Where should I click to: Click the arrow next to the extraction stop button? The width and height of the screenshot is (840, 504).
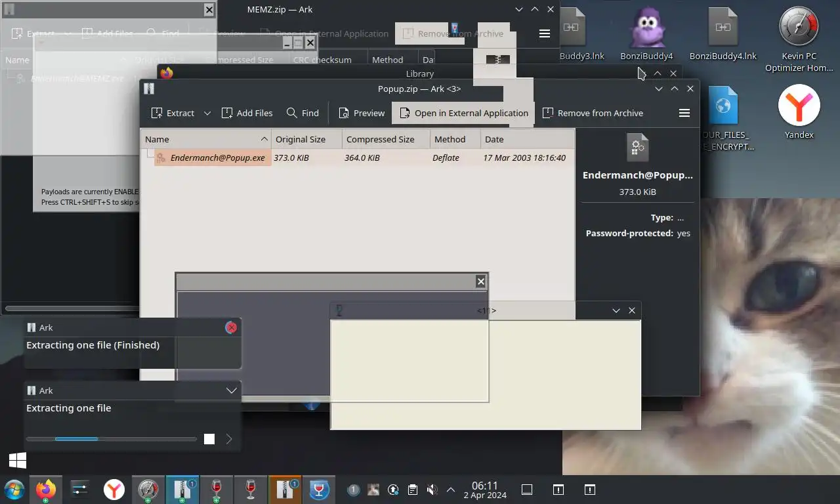(229, 439)
